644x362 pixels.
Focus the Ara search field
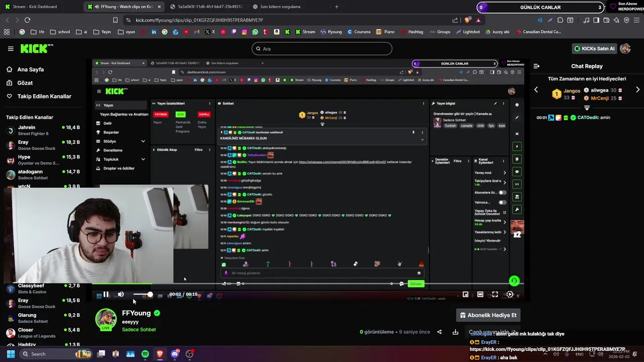(322, 49)
